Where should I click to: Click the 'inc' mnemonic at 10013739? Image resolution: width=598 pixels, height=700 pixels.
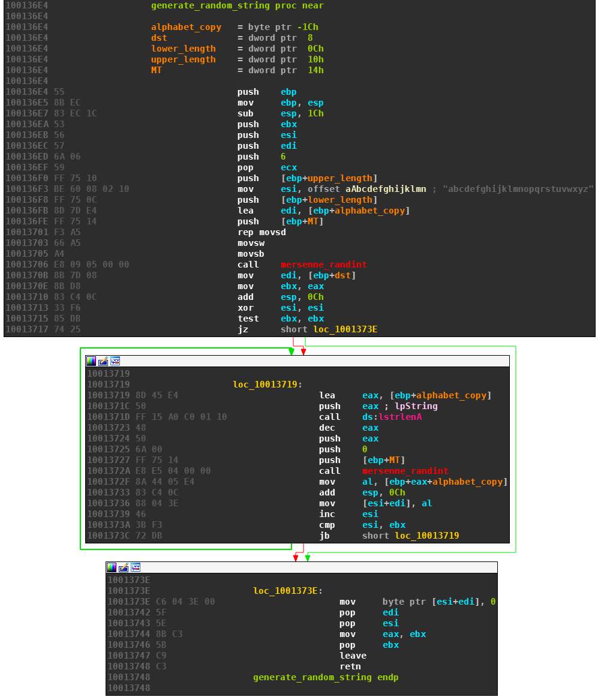click(327, 514)
